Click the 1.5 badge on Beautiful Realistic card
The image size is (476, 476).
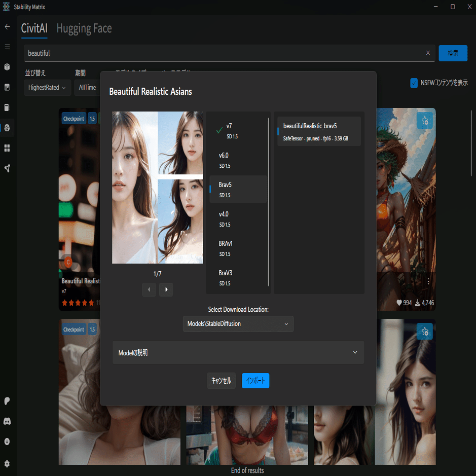[92, 119]
